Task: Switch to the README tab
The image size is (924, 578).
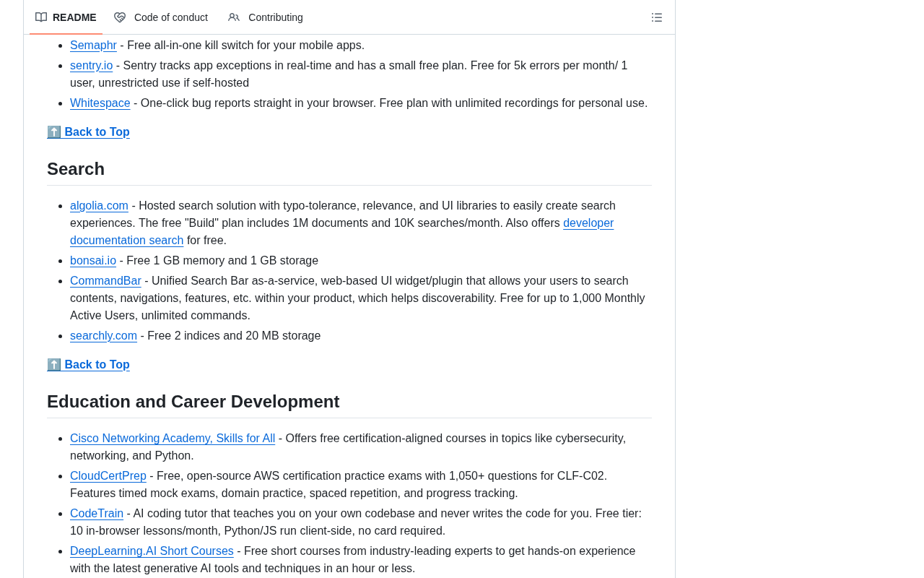Action: click(x=66, y=17)
